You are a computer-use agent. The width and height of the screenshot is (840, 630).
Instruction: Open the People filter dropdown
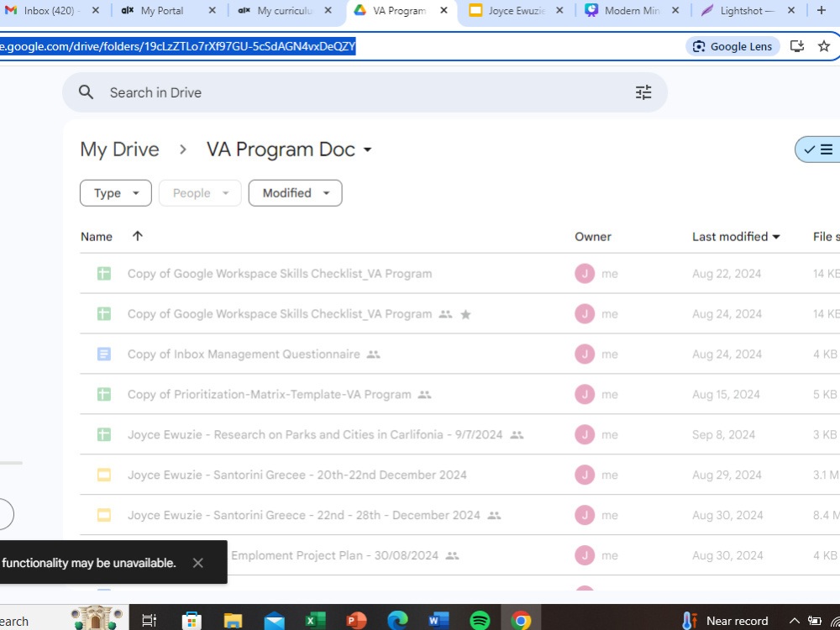(200, 193)
